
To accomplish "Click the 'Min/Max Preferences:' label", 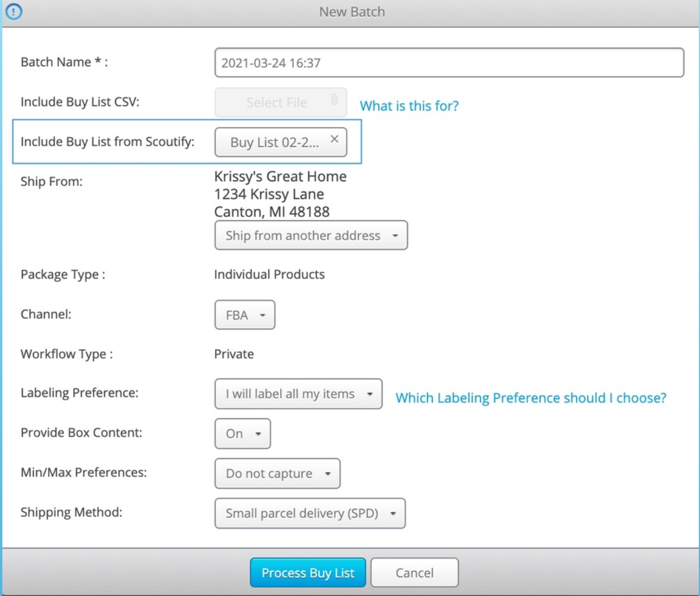I will 84,472.
